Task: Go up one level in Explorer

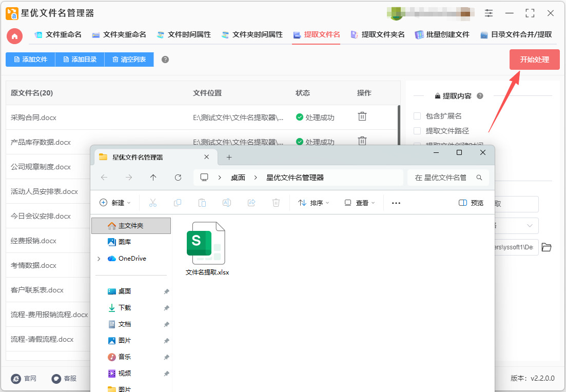Action: point(153,178)
